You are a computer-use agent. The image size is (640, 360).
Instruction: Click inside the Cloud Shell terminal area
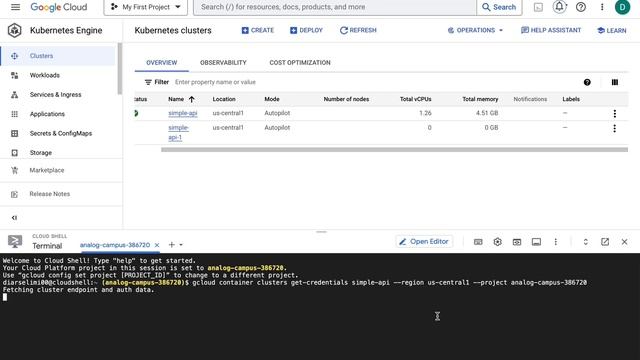point(320,307)
